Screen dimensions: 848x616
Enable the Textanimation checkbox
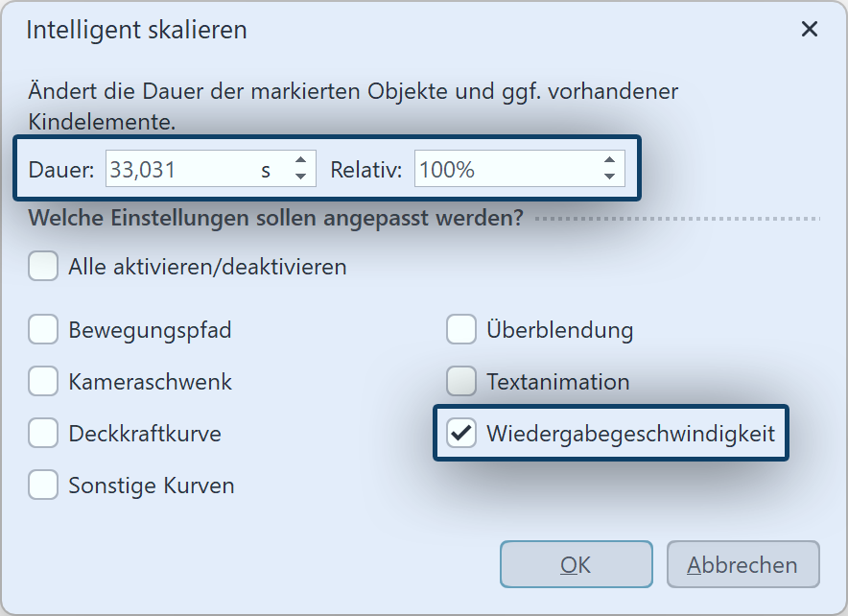coord(461,382)
